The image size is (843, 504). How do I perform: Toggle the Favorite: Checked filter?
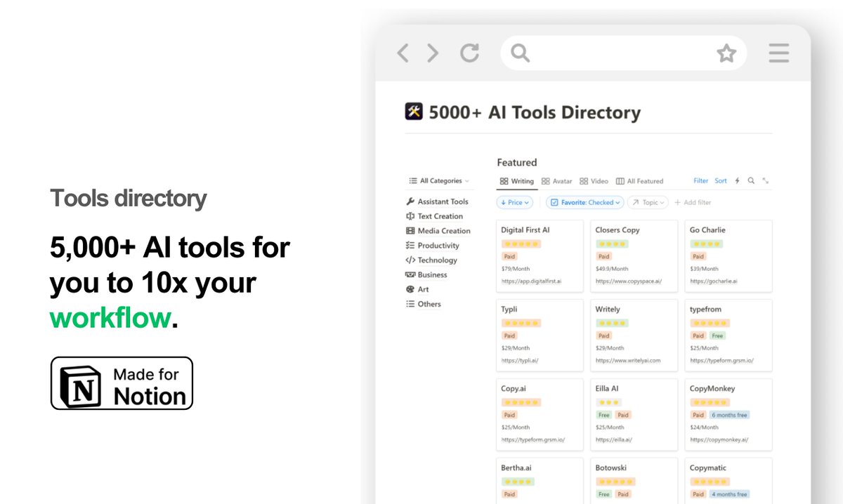(x=584, y=202)
